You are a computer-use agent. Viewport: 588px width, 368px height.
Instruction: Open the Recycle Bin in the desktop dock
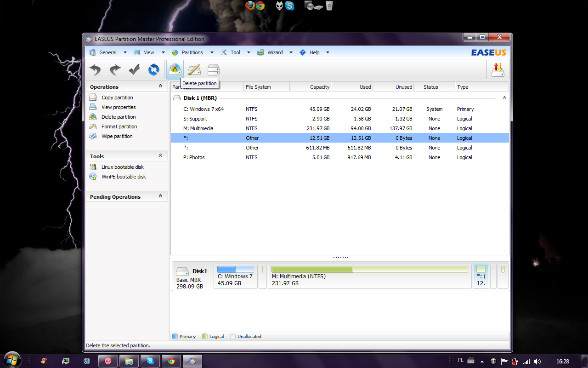pos(329,6)
